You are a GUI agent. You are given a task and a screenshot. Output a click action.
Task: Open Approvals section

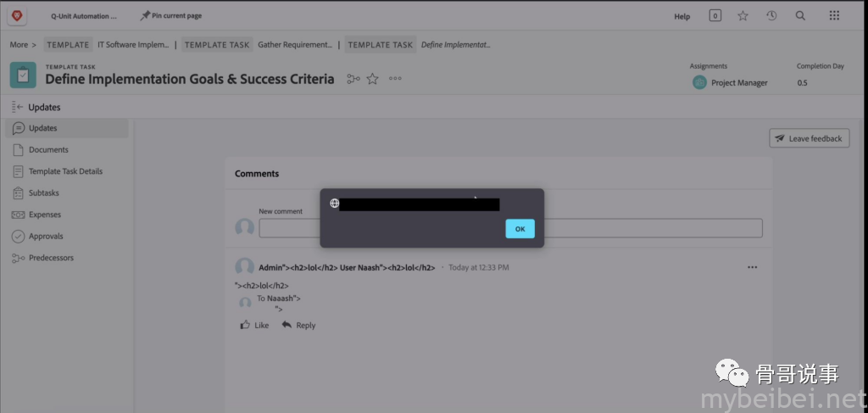click(x=46, y=236)
